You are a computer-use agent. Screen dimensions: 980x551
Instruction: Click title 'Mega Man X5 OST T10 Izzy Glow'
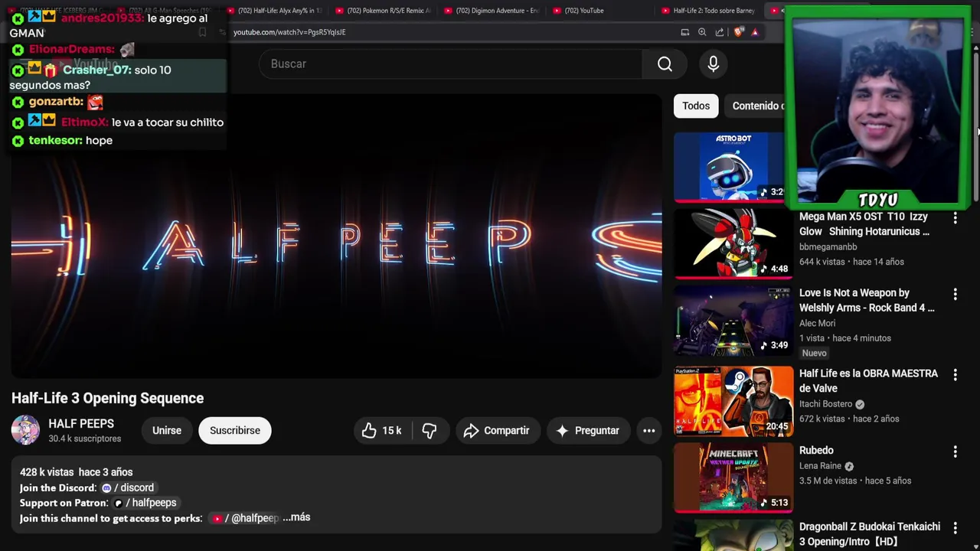pyautogui.click(x=864, y=224)
